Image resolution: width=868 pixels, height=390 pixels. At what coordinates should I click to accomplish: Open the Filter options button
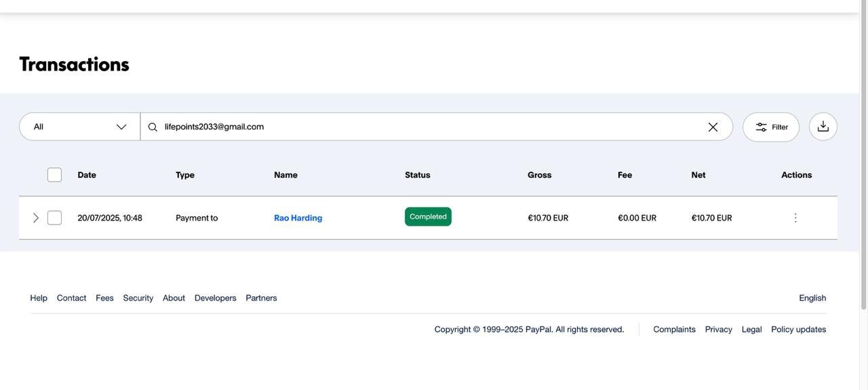tap(771, 127)
